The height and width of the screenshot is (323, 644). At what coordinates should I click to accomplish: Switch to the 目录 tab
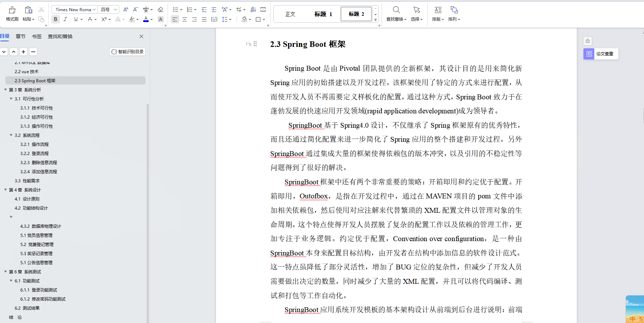[x=5, y=36]
